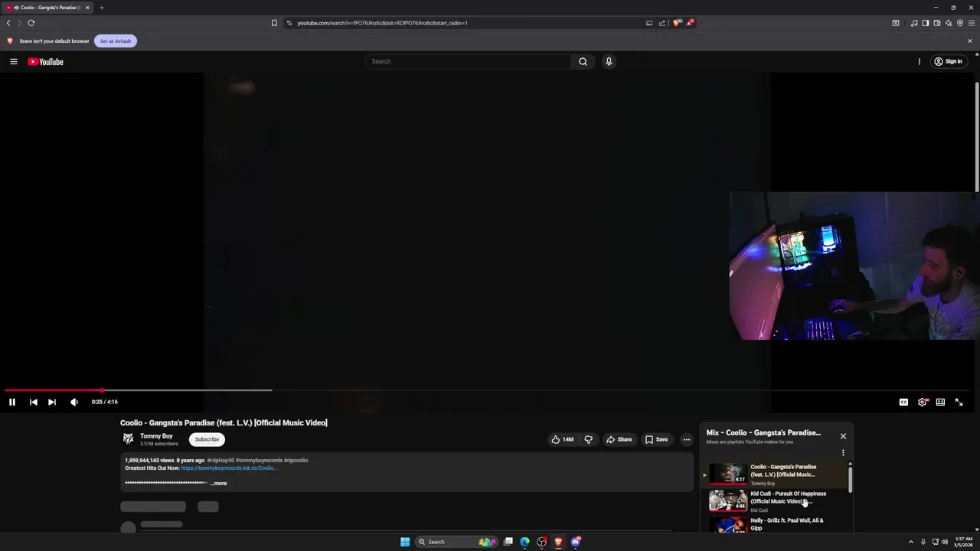The width and height of the screenshot is (980, 551).
Task: Open Brave Shields lion icon
Action: pos(677,23)
